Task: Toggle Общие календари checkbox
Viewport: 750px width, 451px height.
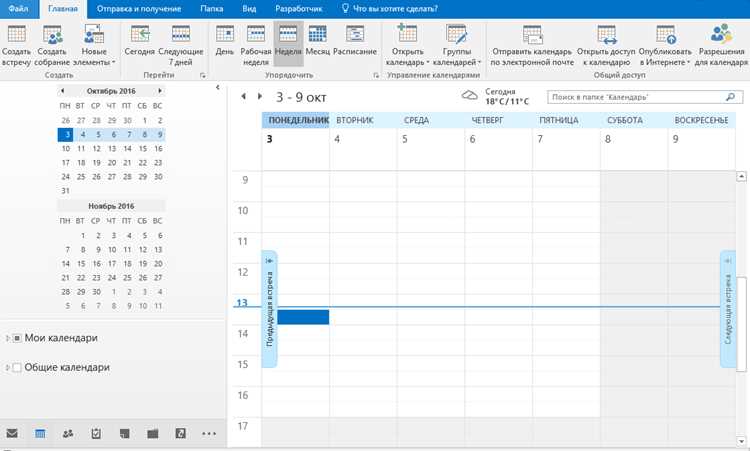Action: 17,368
